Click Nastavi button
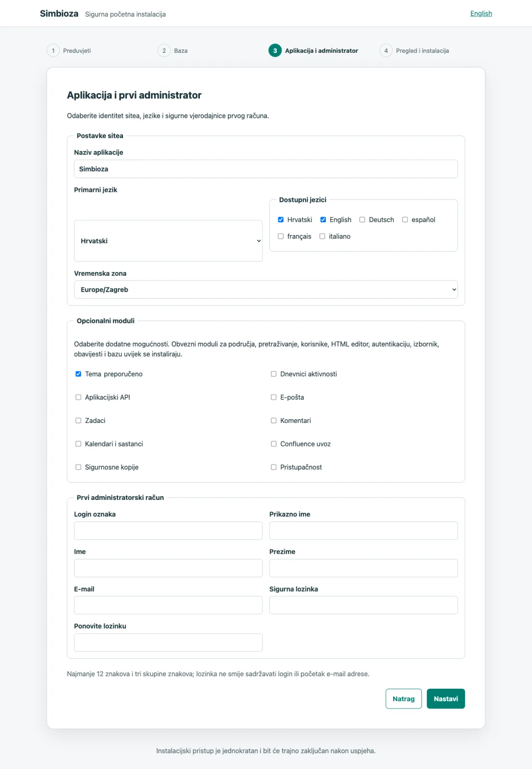This screenshot has width=532, height=769. 445,699
